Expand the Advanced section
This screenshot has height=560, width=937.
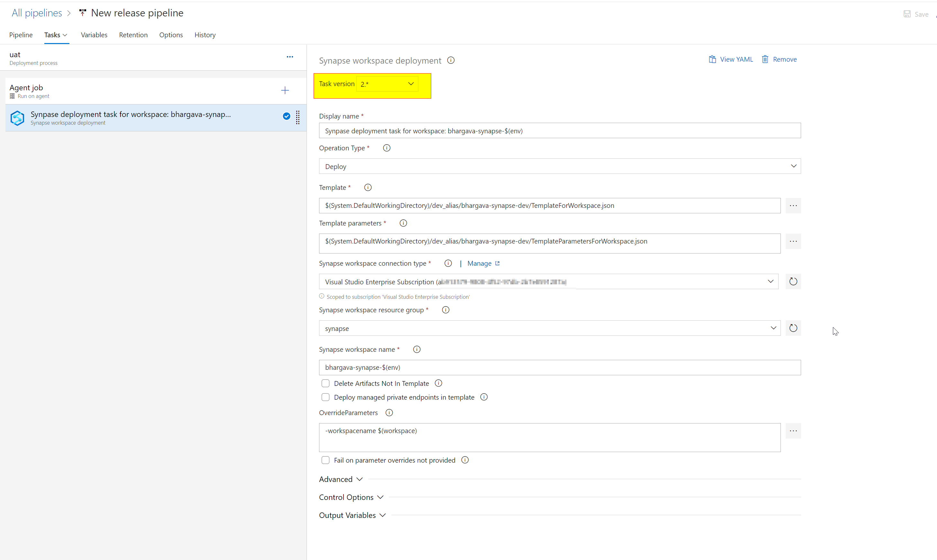click(340, 479)
